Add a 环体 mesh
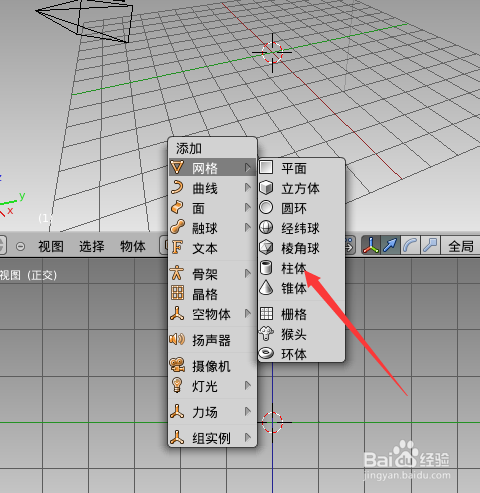Viewport: 480px width, 493px height. pyautogui.click(x=301, y=353)
